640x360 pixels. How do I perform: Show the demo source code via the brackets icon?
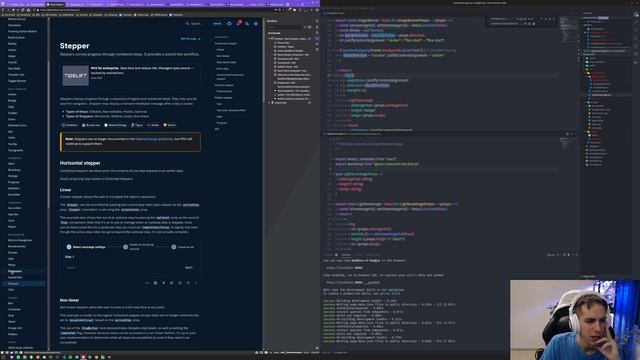coord(147,283)
